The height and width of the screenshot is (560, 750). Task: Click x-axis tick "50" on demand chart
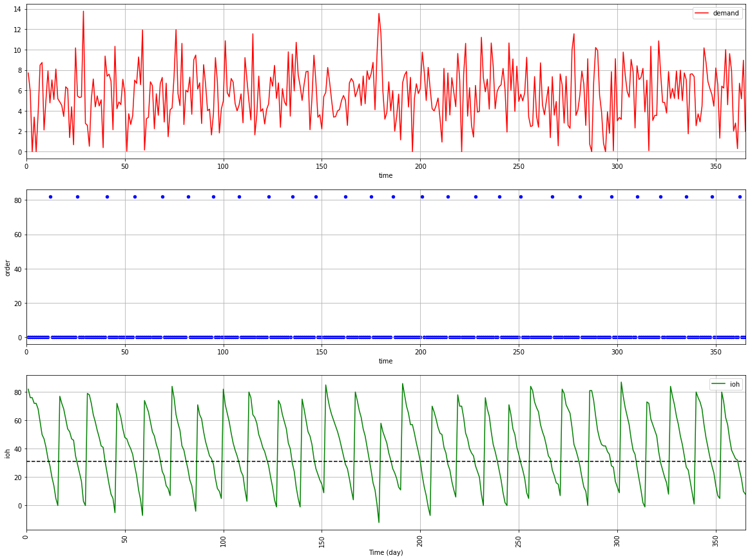tap(125, 166)
